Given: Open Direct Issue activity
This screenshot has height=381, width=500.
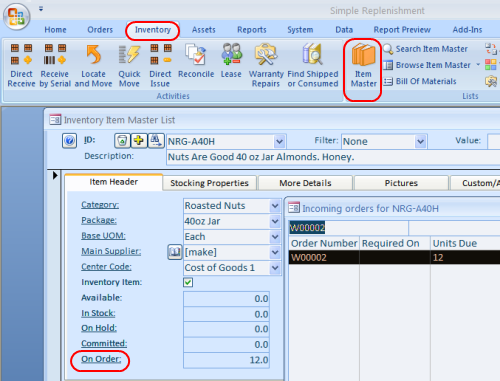Looking at the screenshot, I should tap(160, 66).
